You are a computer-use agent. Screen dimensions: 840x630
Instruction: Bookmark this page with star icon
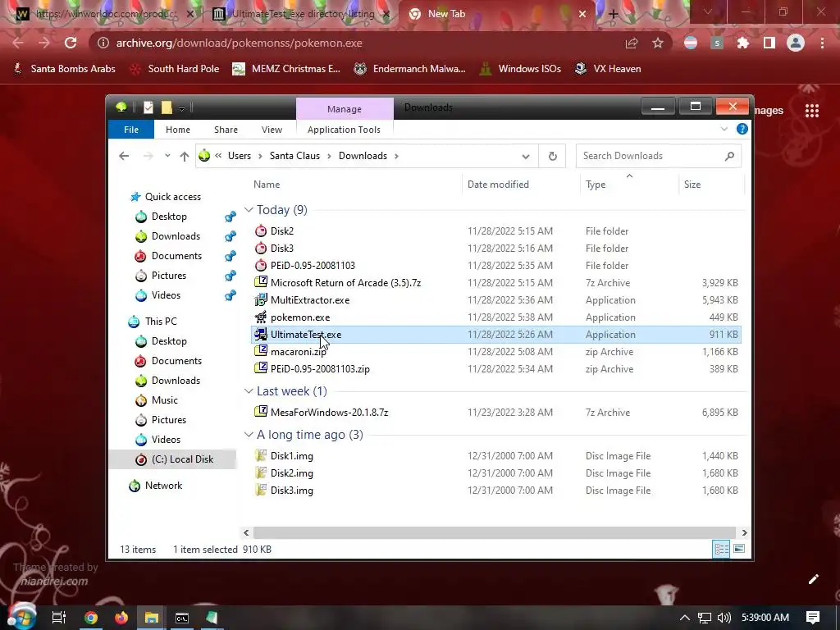pos(658,43)
